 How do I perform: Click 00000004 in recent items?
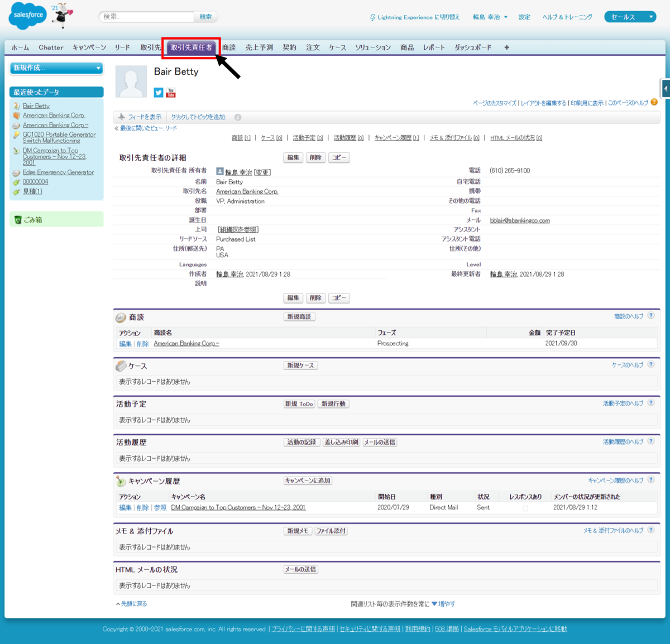tap(35, 182)
